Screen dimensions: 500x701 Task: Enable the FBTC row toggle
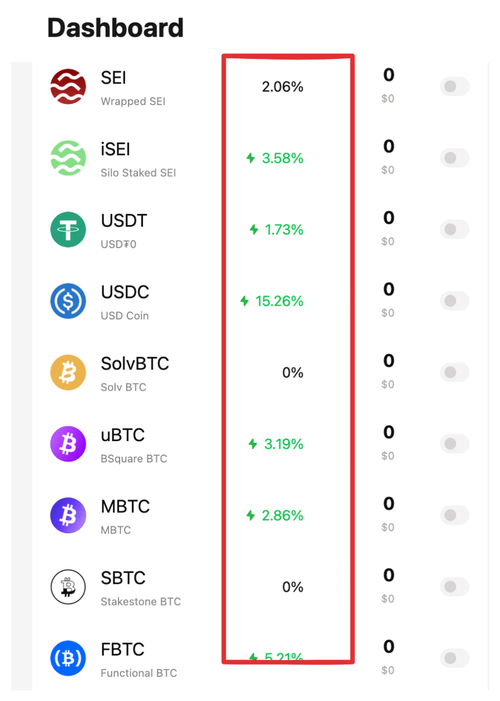[454, 658]
